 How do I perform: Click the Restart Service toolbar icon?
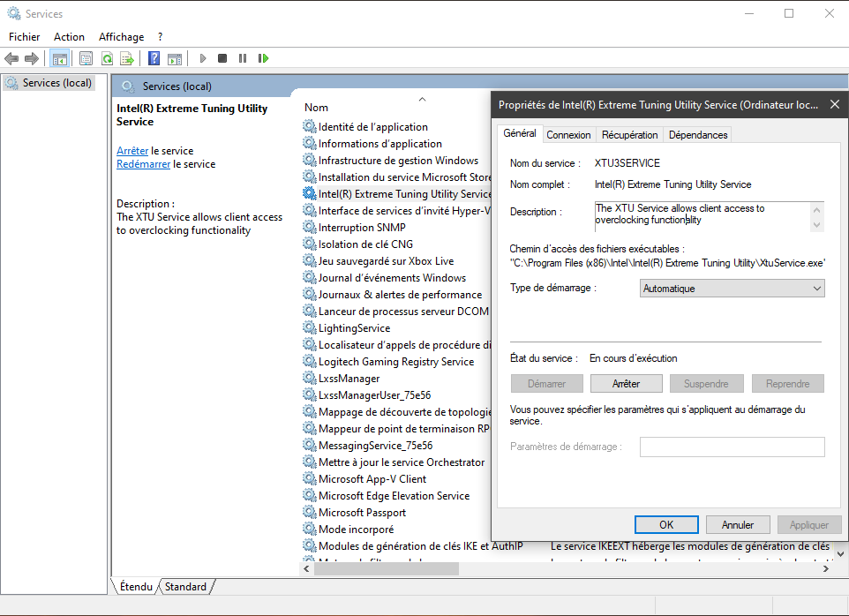click(264, 58)
